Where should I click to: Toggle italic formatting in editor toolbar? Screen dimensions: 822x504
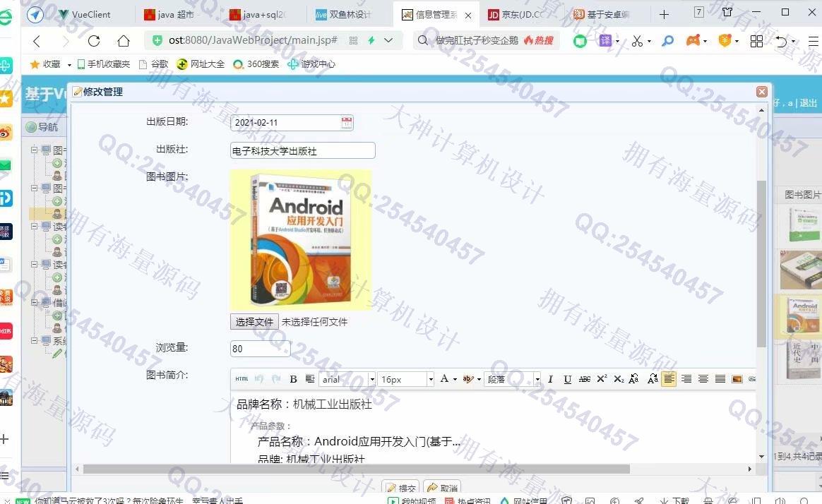pyautogui.click(x=550, y=379)
